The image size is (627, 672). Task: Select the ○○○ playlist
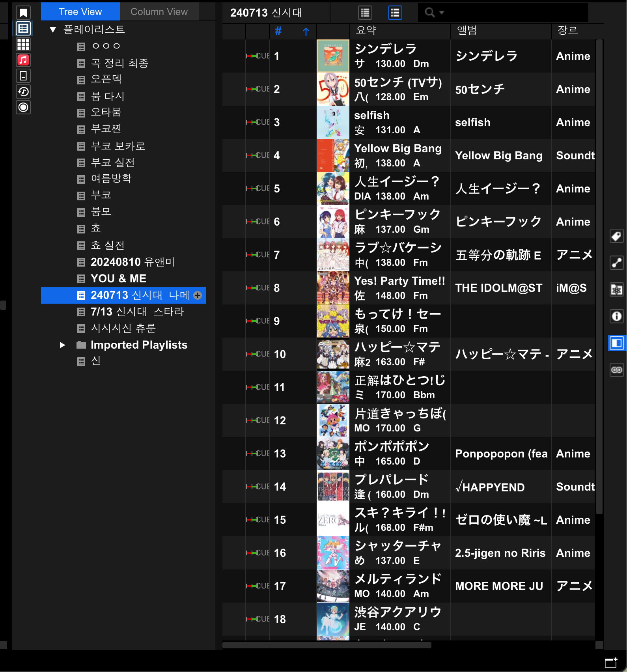click(x=106, y=46)
